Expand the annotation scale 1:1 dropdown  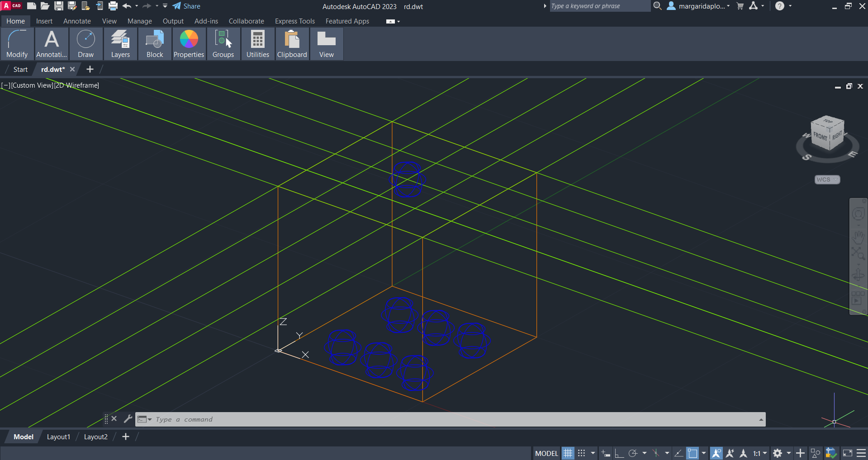pos(760,453)
